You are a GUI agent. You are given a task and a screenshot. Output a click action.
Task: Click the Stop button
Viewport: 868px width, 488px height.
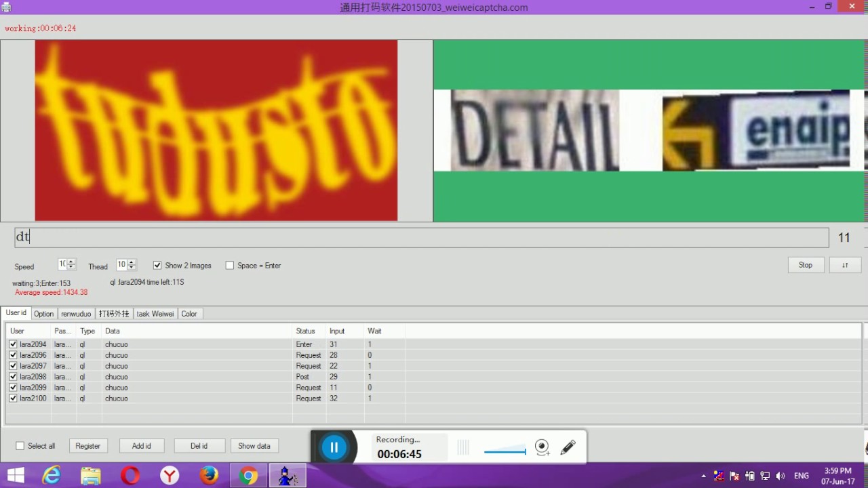806,265
